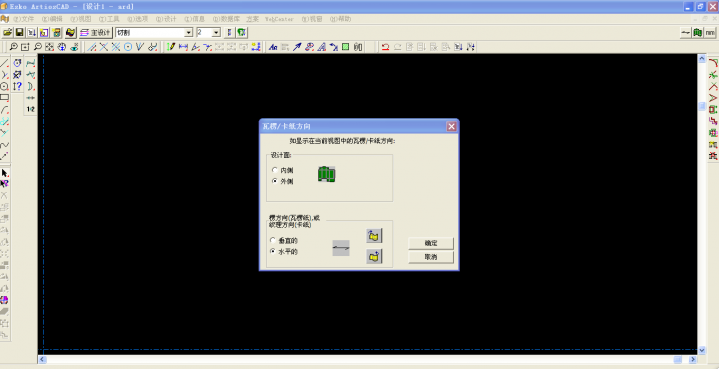Screen dimensions: 719x369
Task: Select the 内侧 radio button
Action: click(x=274, y=170)
